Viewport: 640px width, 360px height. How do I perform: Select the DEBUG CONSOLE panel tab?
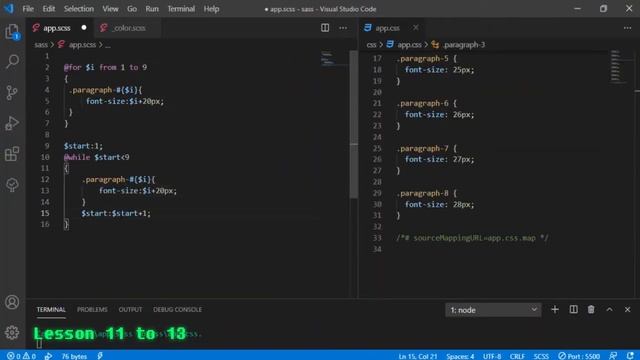click(x=178, y=309)
